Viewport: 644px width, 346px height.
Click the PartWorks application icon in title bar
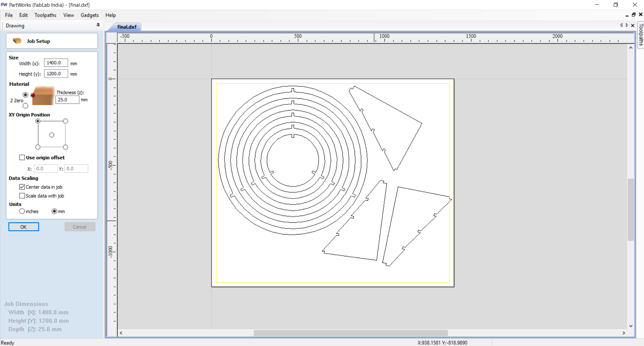point(4,5)
